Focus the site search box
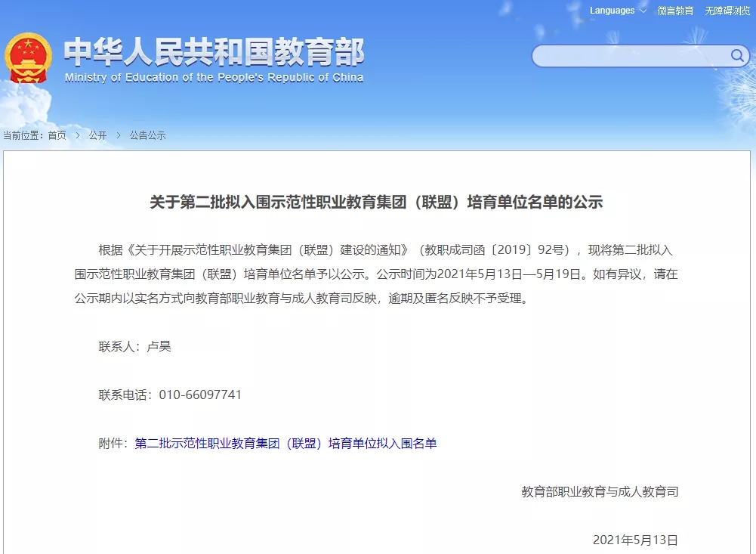756x554 pixels. click(x=629, y=56)
